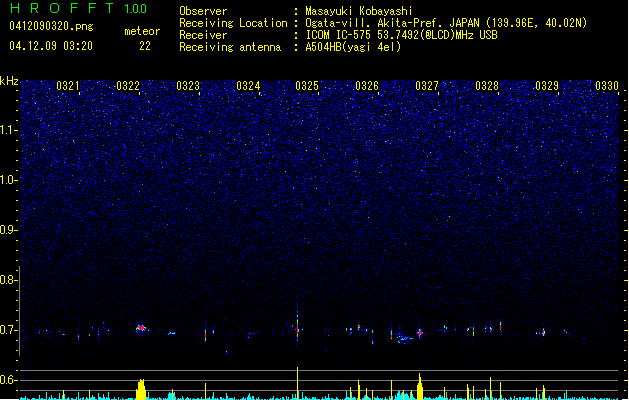
Task: Click the 'Receiving Location' label
Action: (x=233, y=23)
